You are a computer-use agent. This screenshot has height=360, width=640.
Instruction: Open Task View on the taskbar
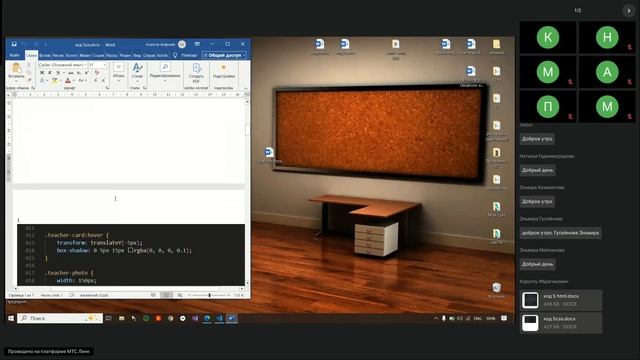click(109, 318)
